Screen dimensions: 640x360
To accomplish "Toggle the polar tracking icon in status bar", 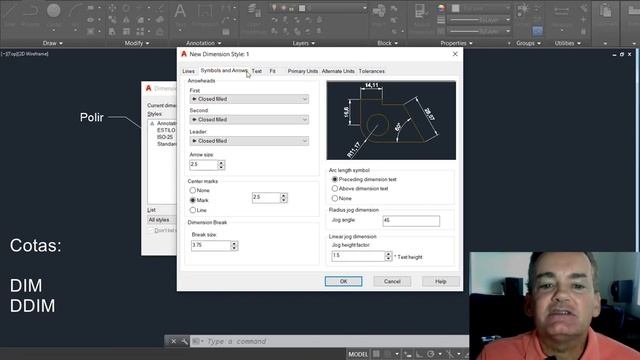I will (x=431, y=354).
